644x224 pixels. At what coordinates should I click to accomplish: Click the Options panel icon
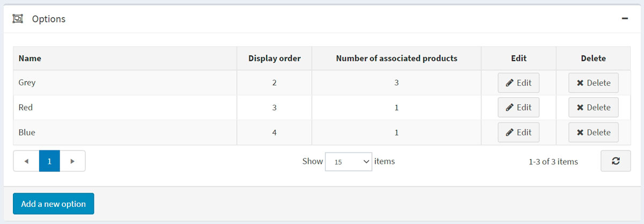pos(18,19)
